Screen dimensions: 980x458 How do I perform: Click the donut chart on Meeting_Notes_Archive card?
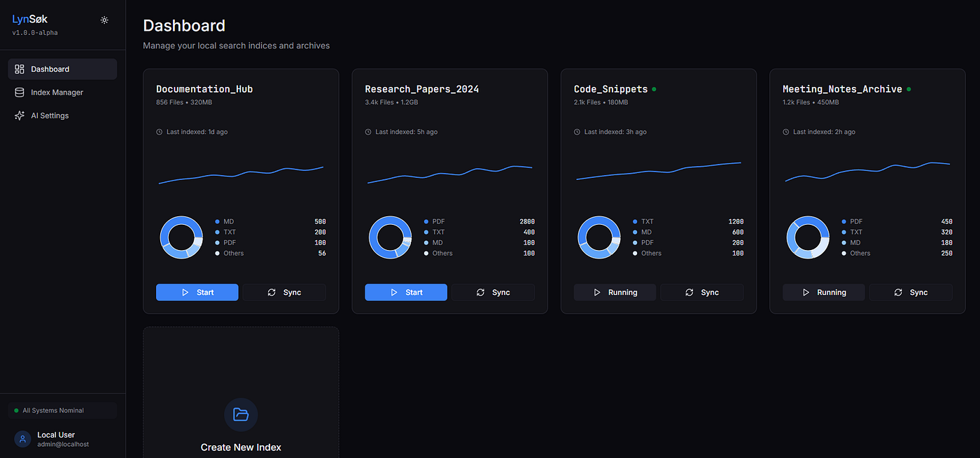808,237
